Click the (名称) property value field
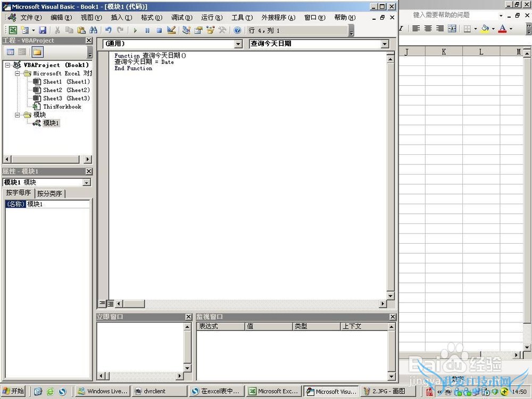532x399 pixels. tap(57, 204)
